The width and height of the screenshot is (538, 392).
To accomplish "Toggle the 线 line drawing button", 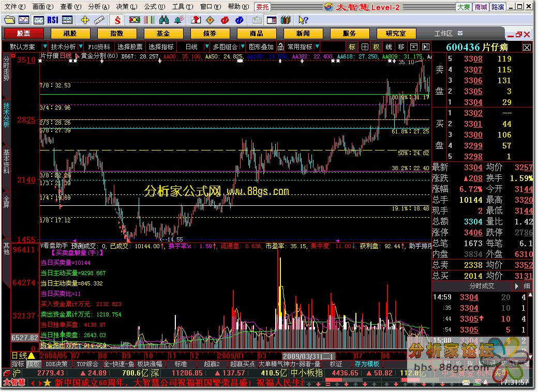I will [388, 47].
